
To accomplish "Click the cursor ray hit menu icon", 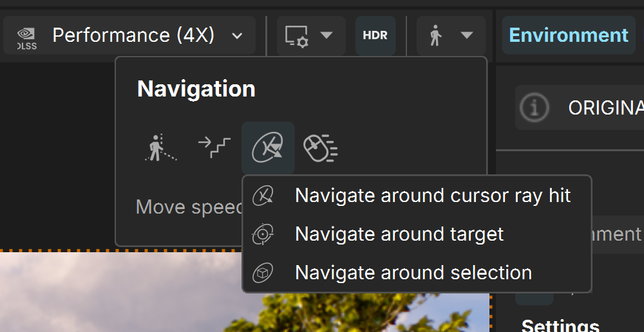I will pyautogui.click(x=263, y=196).
